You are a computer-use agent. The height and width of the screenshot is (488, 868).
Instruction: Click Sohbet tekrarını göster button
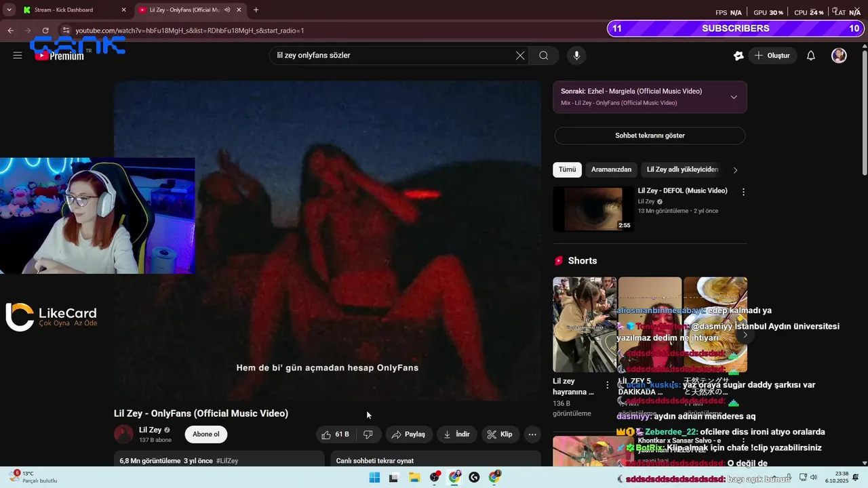[x=650, y=136]
